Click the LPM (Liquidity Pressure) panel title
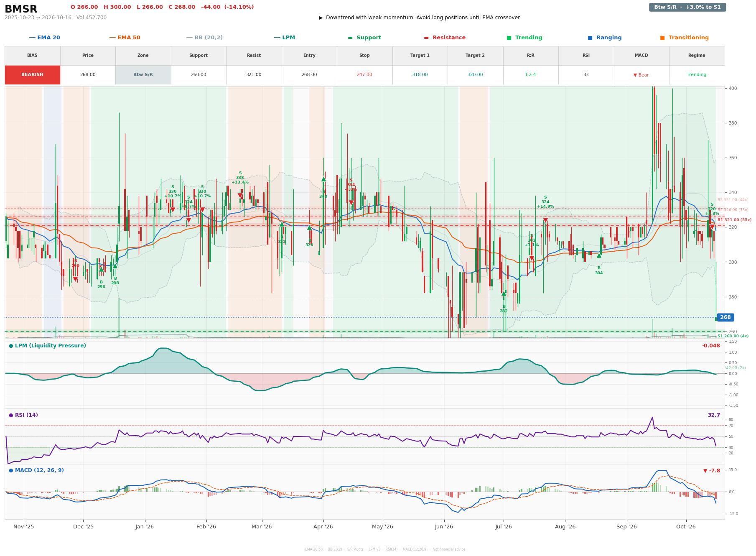Image resolution: width=756 pixels, height=556 pixels. pos(47,346)
